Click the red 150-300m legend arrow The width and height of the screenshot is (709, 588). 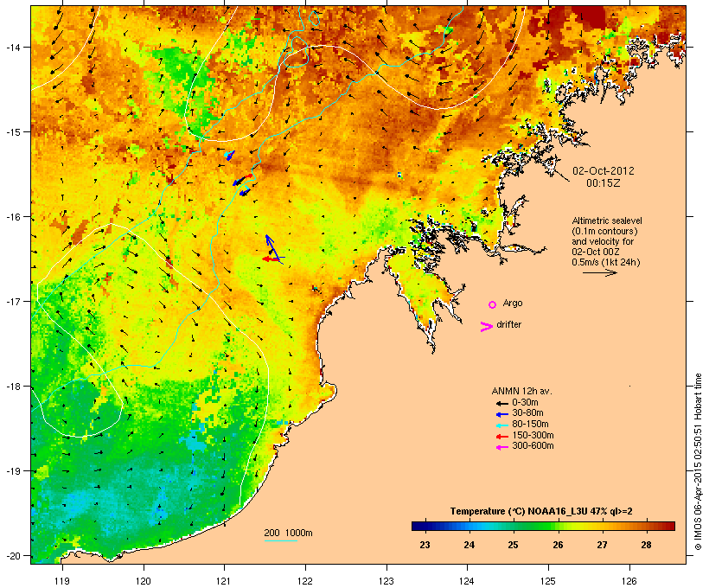[501, 437]
